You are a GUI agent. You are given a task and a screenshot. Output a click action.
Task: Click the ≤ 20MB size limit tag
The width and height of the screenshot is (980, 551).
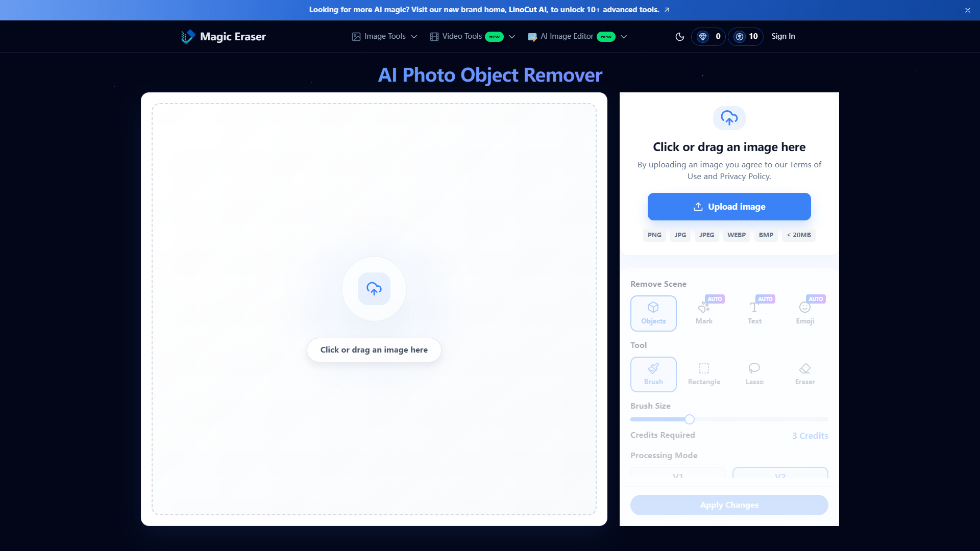click(799, 235)
